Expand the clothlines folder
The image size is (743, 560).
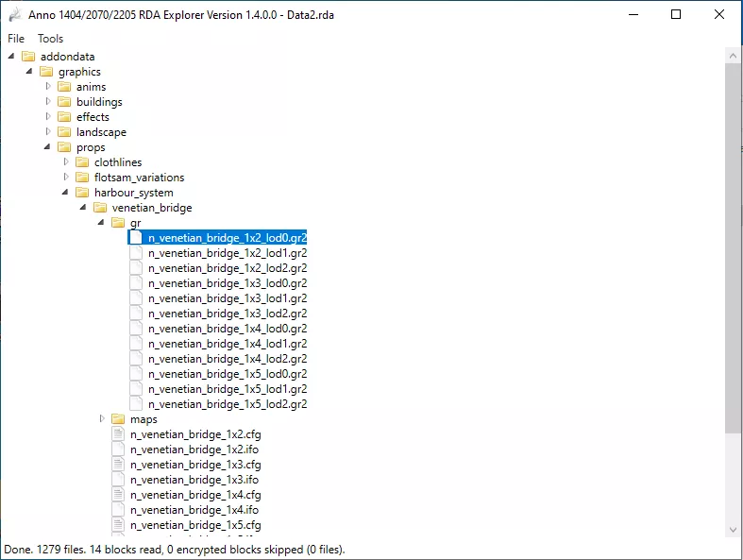tap(66, 162)
